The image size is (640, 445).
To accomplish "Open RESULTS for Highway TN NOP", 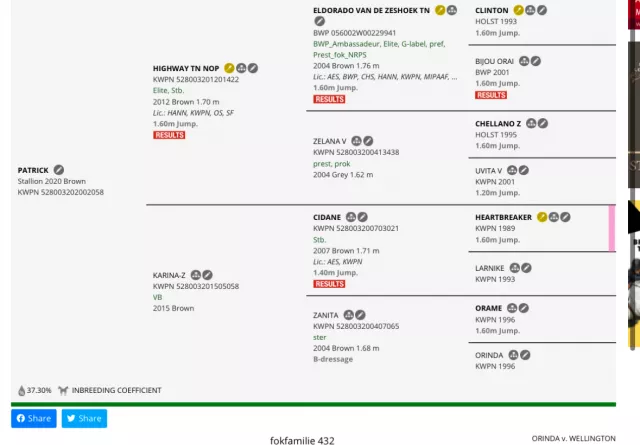I will coord(169,135).
